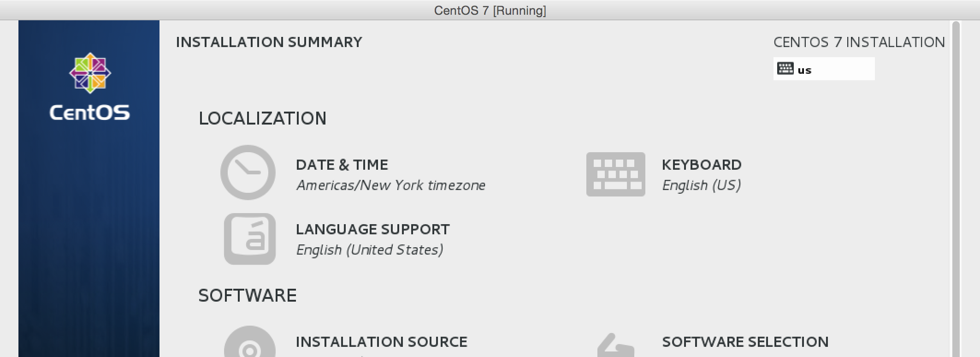Click English (US) keyboard description
The width and height of the screenshot is (980, 357).
point(702,185)
